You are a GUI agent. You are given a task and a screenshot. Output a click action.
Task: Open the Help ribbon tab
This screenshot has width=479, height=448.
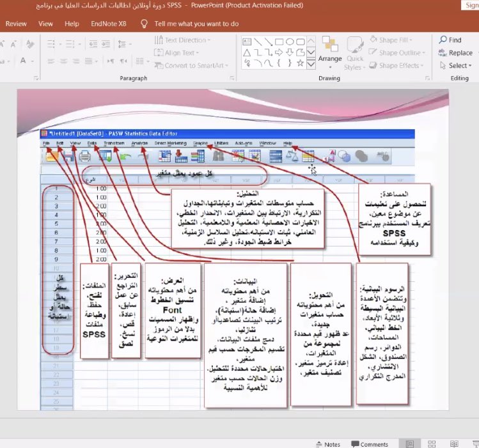point(72,24)
